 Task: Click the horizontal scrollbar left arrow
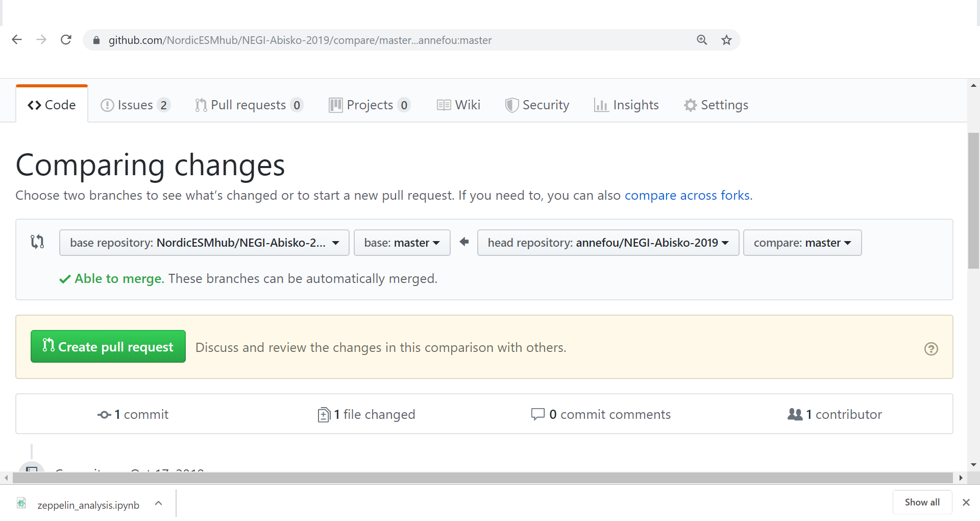[6, 478]
